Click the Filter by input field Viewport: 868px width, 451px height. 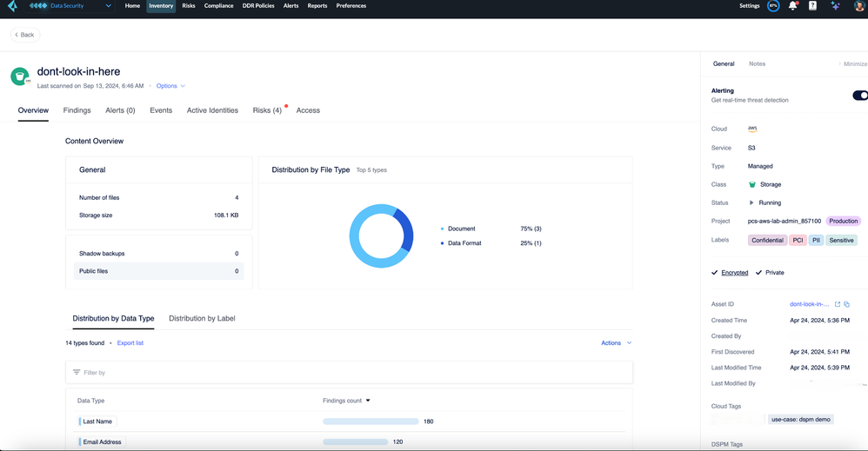(348, 373)
